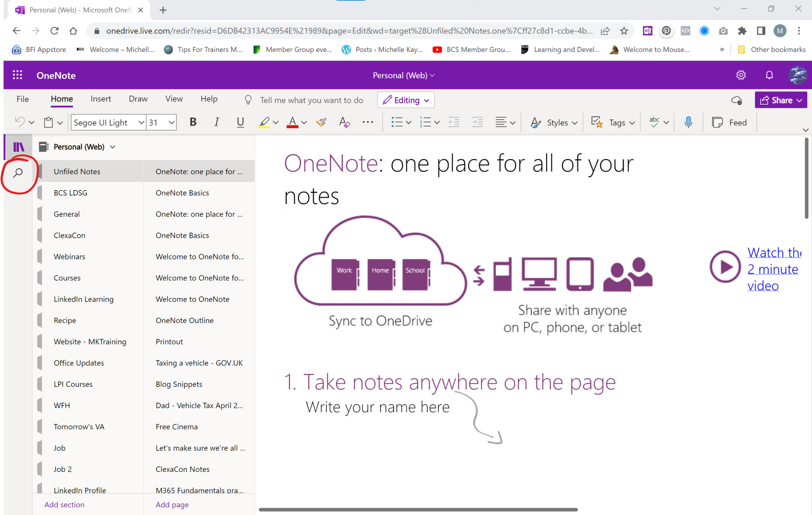Click the page horizontal scrollbar
Image resolution: width=812 pixels, height=515 pixels.
pyautogui.click(x=418, y=509)
